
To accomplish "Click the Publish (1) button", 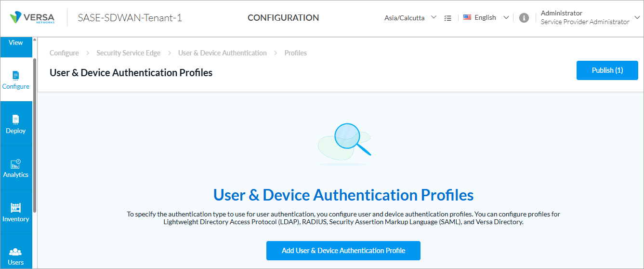I will 607,70.
